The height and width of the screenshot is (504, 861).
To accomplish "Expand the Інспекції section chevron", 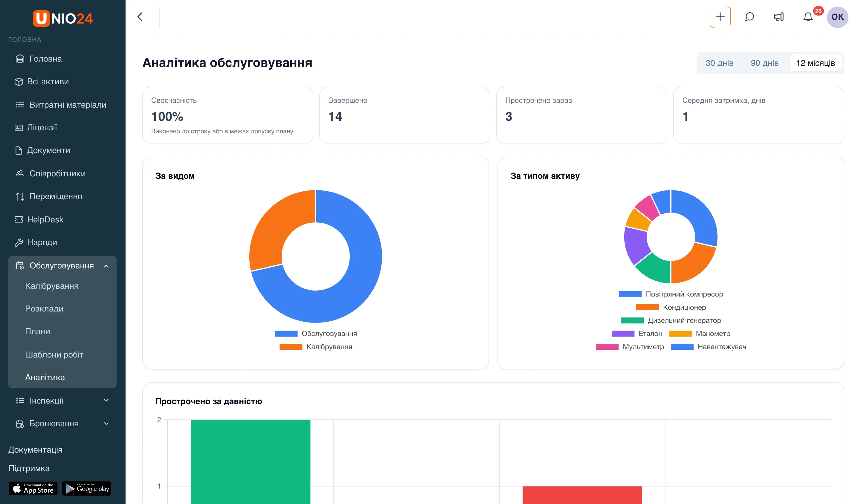I will click(106, 401).
